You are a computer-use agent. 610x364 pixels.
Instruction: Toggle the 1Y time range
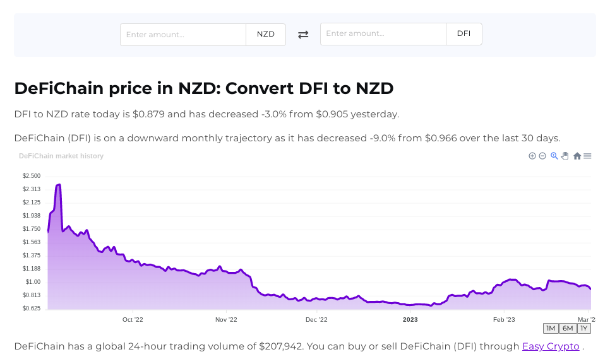point(583,328)
